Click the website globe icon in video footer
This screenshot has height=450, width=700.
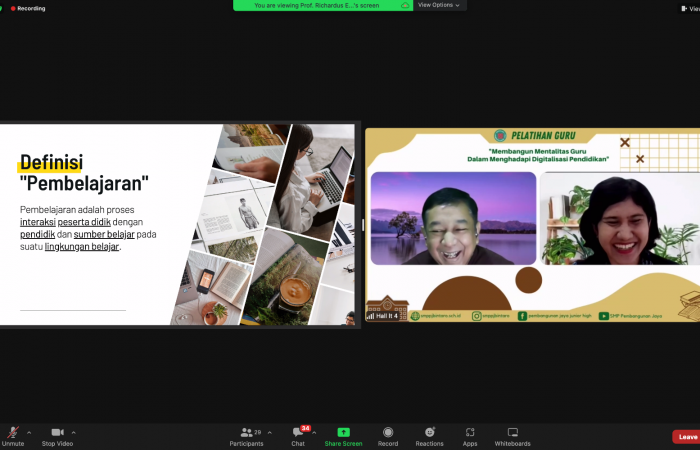415,316
